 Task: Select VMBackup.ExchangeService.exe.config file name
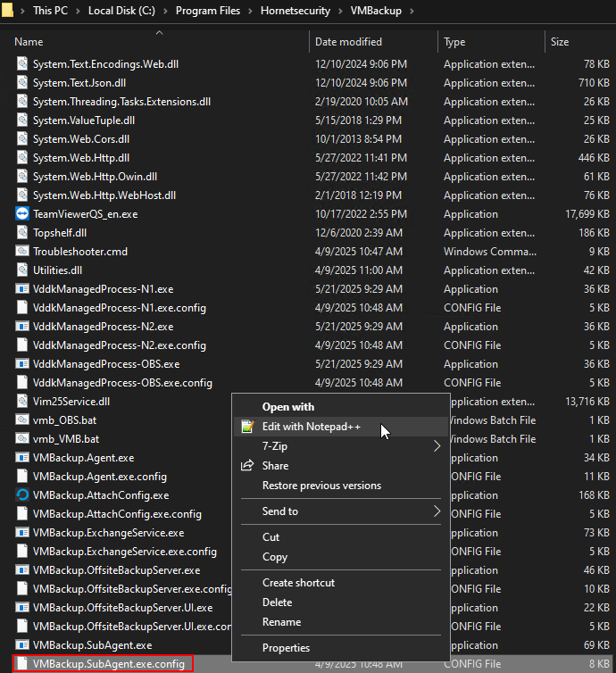coord(124,551)
